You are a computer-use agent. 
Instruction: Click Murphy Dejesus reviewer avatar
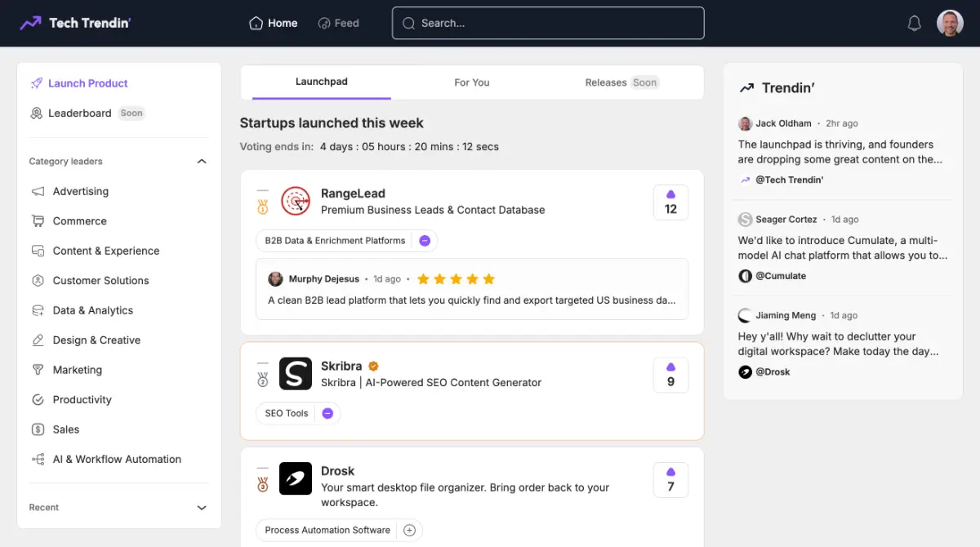[275, 278]
